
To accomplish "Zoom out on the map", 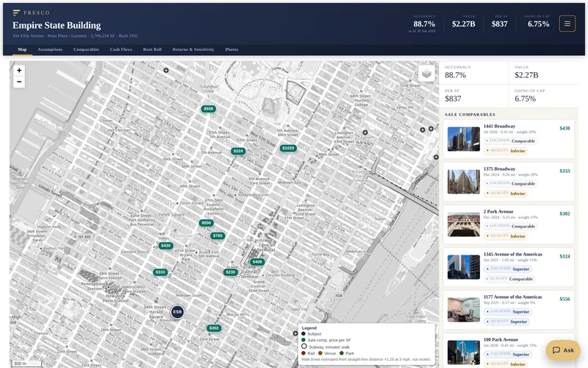I will pyautogui.click(x=19, y=82).
